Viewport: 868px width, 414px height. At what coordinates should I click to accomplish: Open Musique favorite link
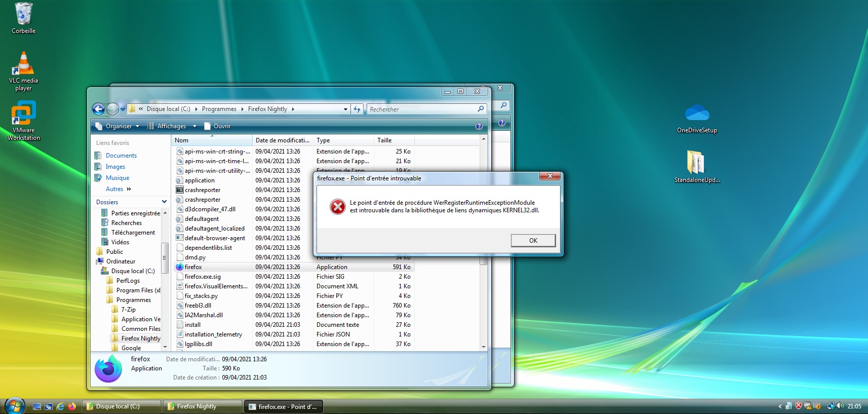click(x=117, y=178)
